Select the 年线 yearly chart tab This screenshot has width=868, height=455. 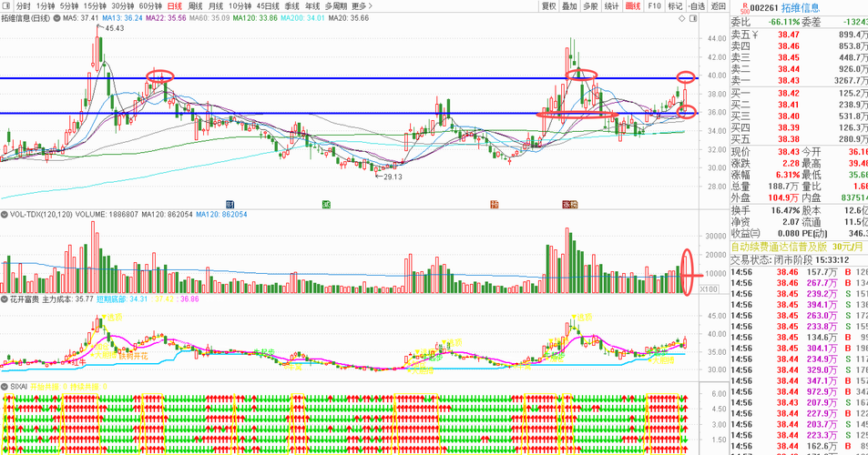click(312, 6)
